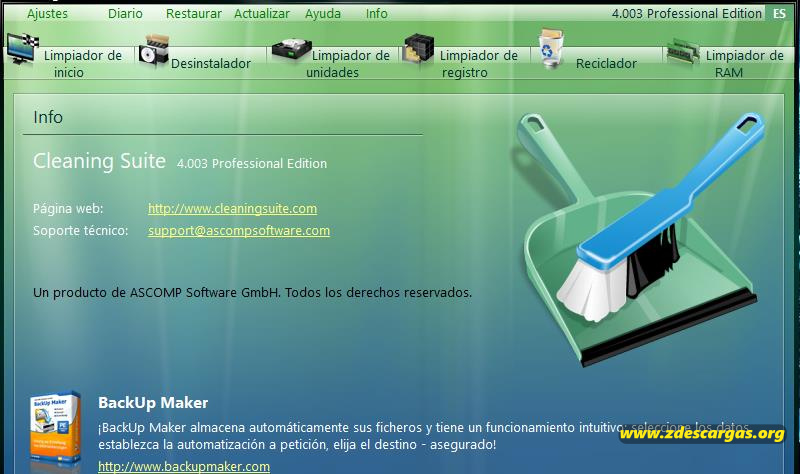Open the Reciclador recycle bin icon
Image resolution: width=800 pixels, height=474 pixels.
(551, 48)
